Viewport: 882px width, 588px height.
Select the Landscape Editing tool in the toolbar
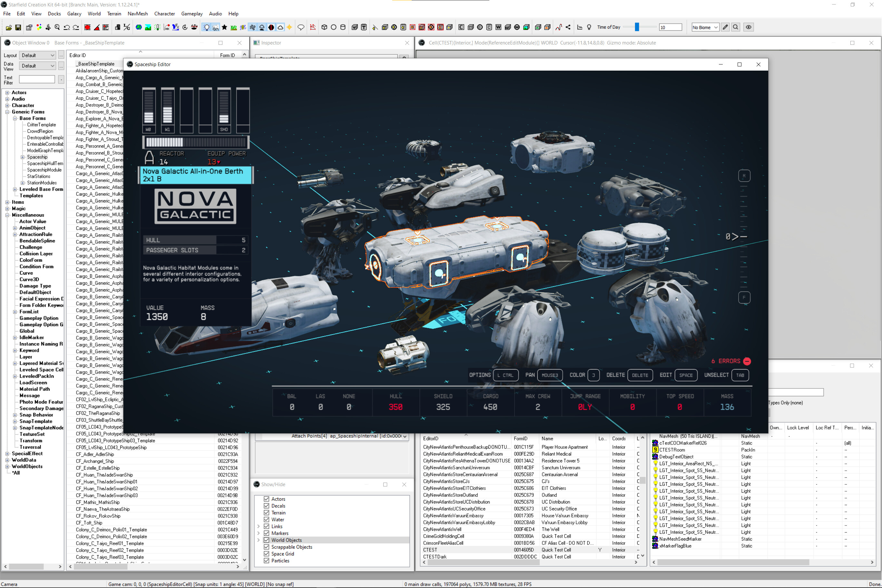point(148,27)
